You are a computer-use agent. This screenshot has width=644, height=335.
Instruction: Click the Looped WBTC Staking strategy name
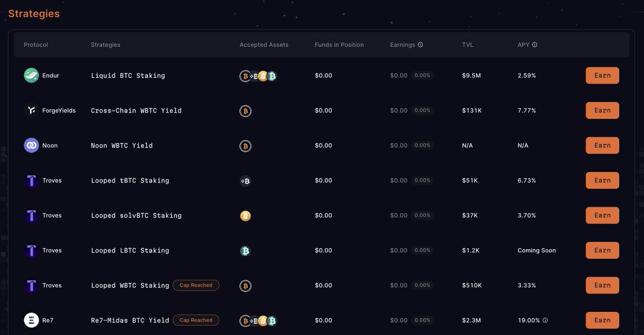(x=130, y=286)
